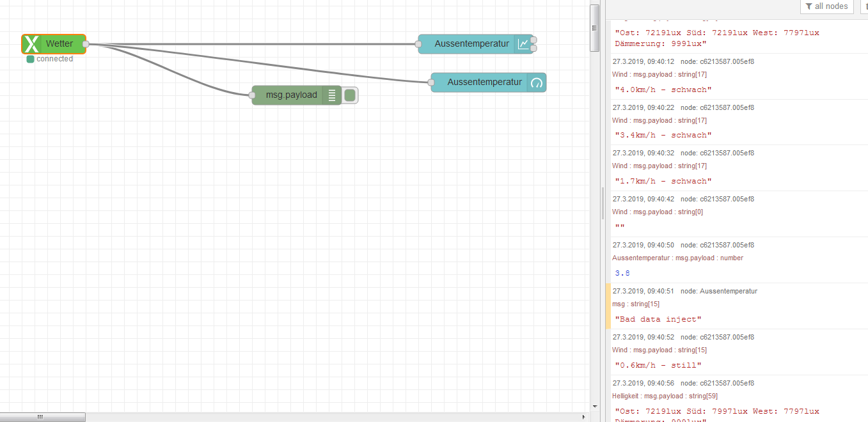Click the 27.3.2019, 09:40:42 timestamp
The width and height of the screenshot is (868, 422).
643,199
